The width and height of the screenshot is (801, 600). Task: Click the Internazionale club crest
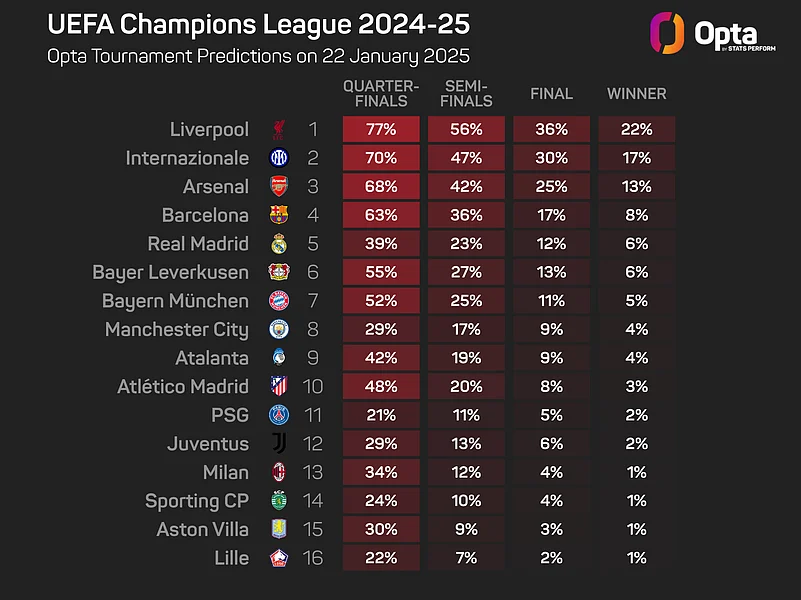tap(278, 158)
